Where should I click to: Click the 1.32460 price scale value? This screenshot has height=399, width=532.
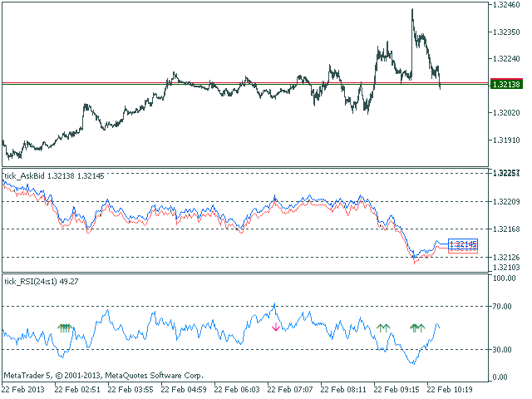click(x=506, y=5)
